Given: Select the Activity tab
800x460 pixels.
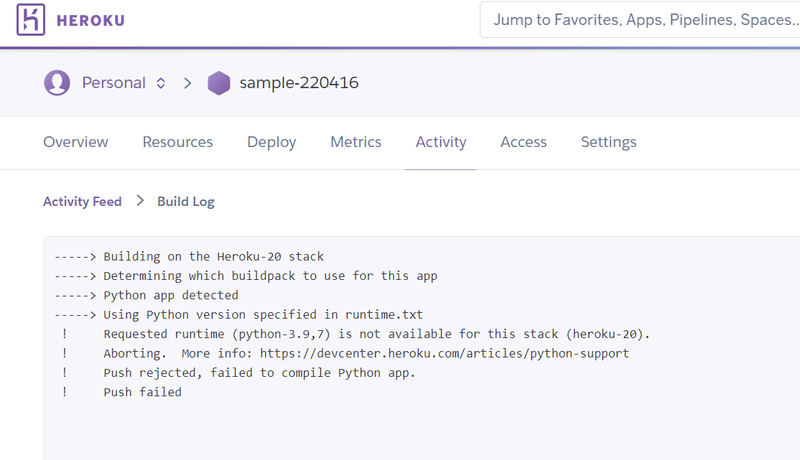Looking at the screenshot, I should click(x=441, y=142).
